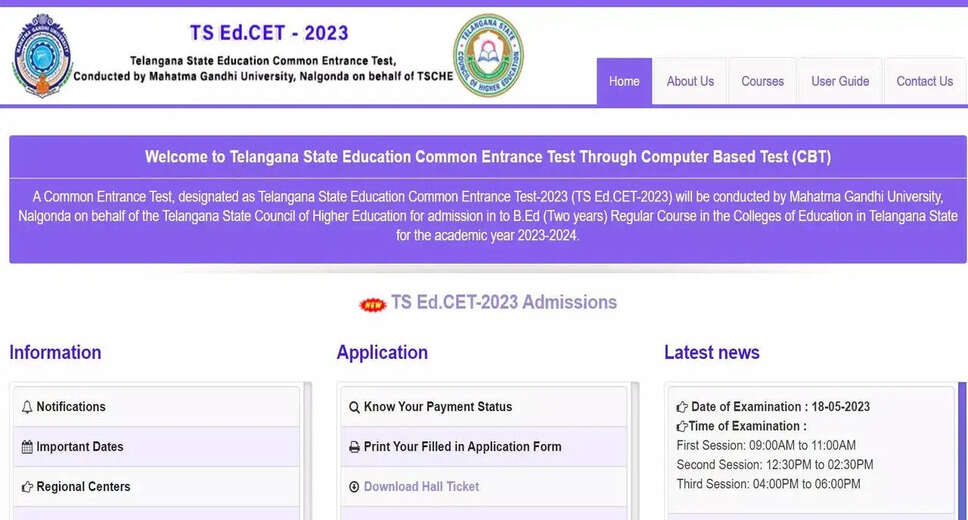The image size is (968, 520).
Task: Click the hand icon beside Time of Examination
Action: point(682,426)
